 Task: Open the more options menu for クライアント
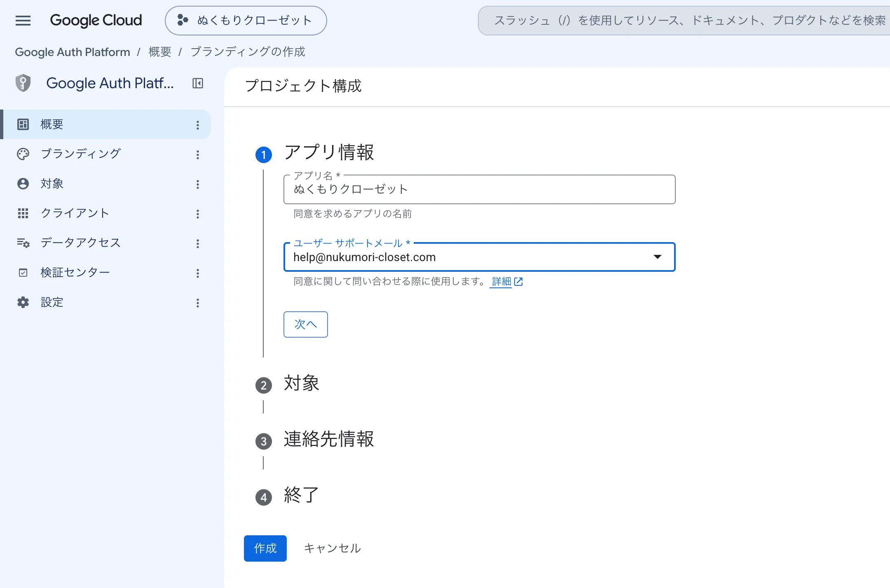point(198,214)
